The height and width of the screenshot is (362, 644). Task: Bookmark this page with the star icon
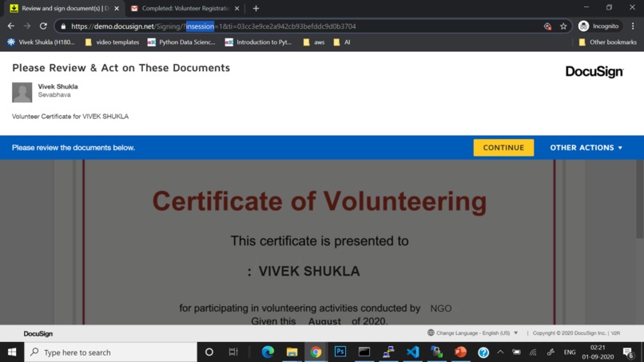563,26
